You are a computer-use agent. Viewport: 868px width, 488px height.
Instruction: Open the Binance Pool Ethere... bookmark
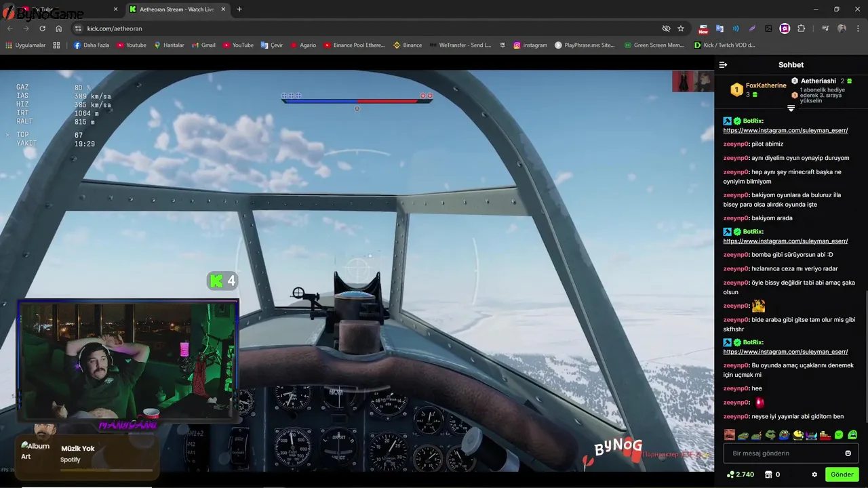354,45
